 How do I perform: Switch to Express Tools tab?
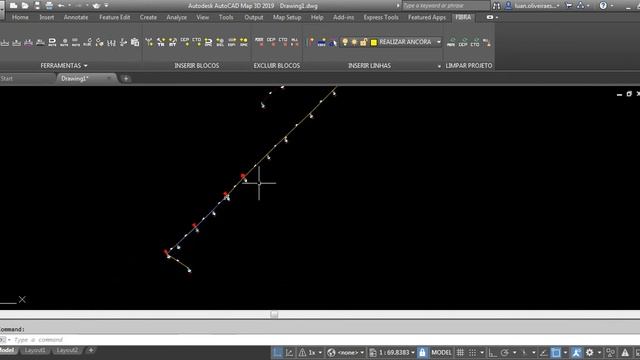381,18
